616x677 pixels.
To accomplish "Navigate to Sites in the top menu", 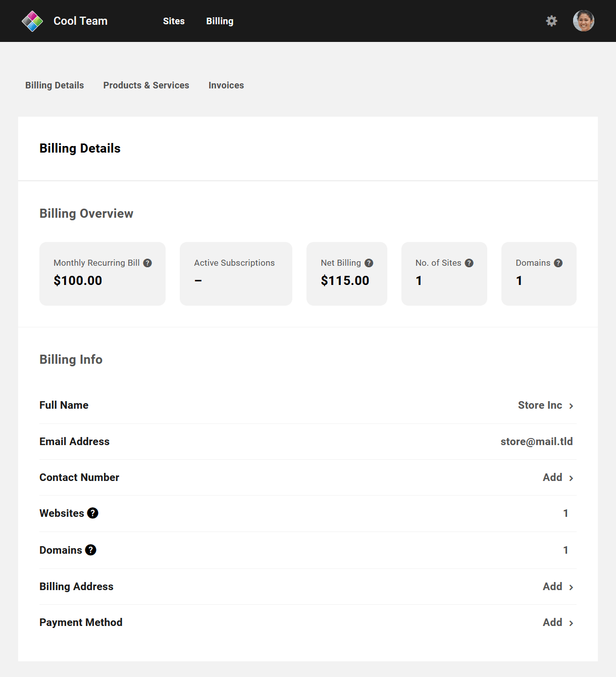I will [x=174, y=21].
